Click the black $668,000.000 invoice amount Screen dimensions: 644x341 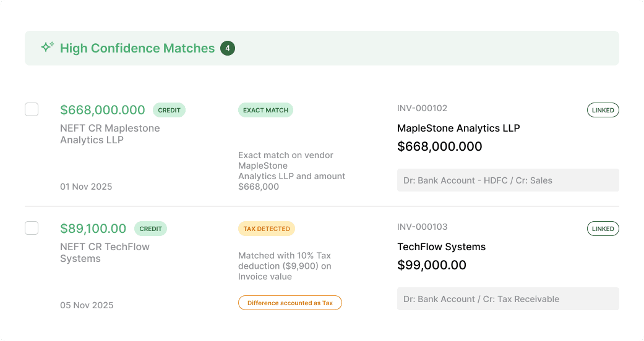[439, 146]
